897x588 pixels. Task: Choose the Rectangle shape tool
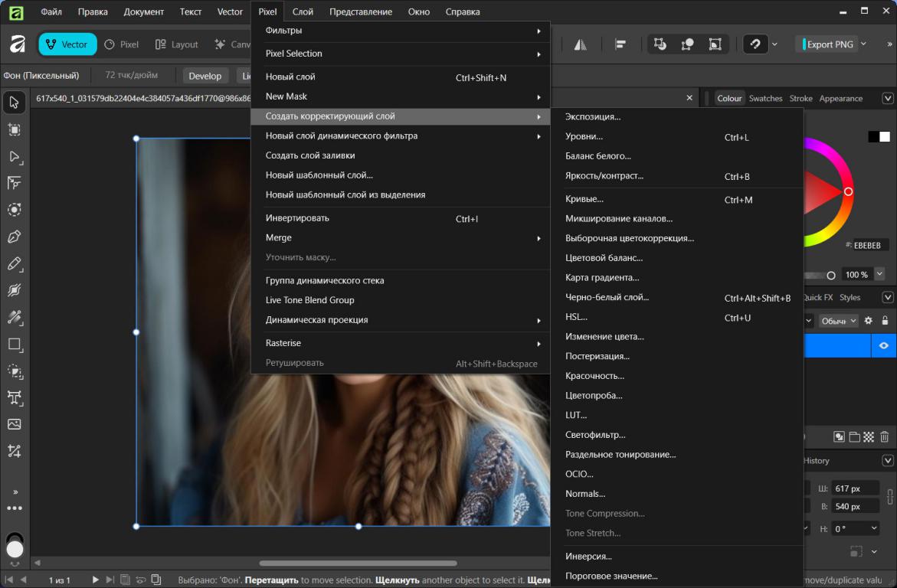coord(14,345)
